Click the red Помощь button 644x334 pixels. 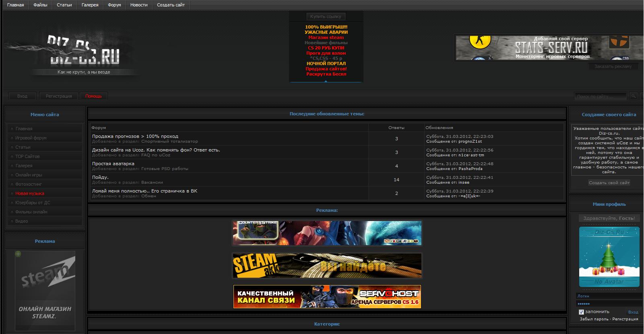tap(93, 96)
